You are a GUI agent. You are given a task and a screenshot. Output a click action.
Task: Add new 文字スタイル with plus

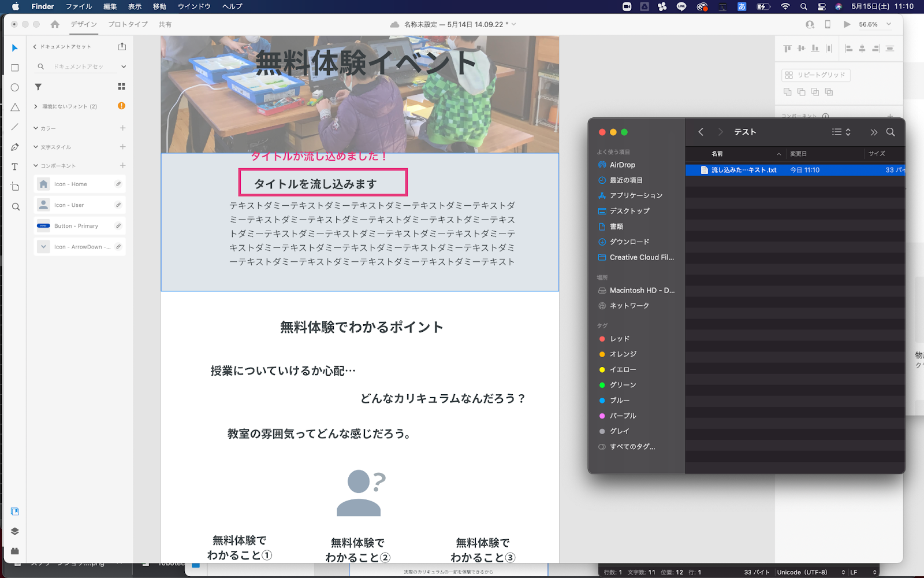[x=122, y=147]
